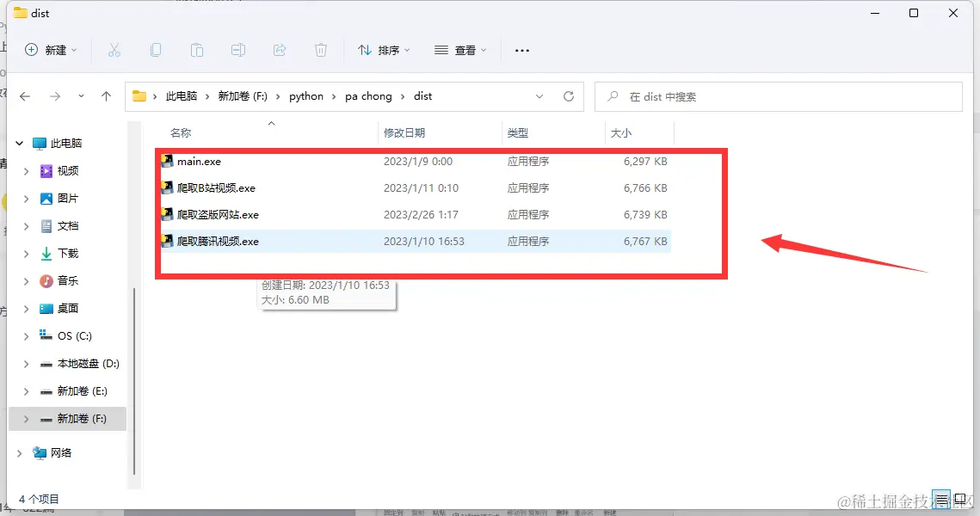
Task: Open the 排序 sort dropdown
Action: coord(384,50)
